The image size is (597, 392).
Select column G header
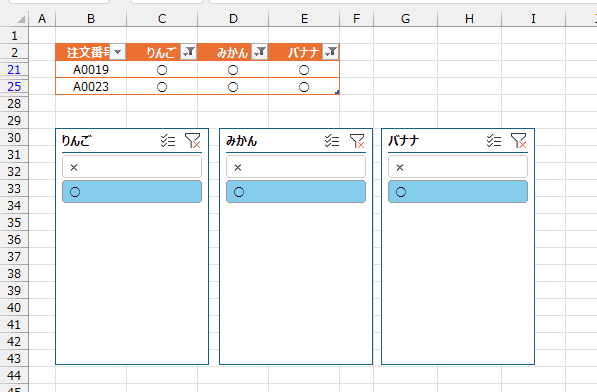[405, 19]
